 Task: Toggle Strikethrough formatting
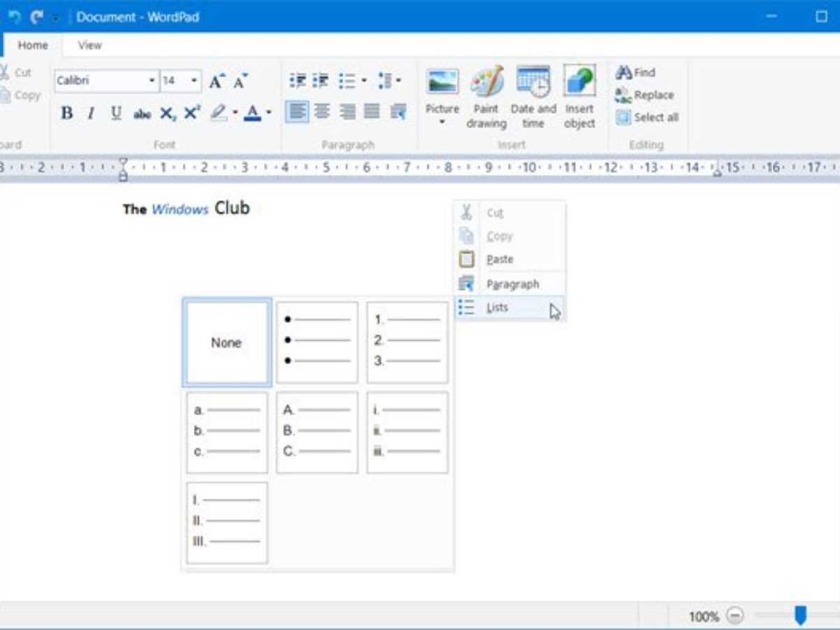(142, 113)
